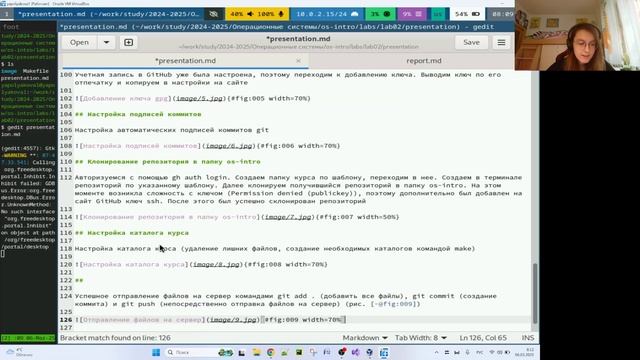This screenshot has width=640, height=360.
Task: Expand the recent files arrow beside Open
Action: click(106, 42)
